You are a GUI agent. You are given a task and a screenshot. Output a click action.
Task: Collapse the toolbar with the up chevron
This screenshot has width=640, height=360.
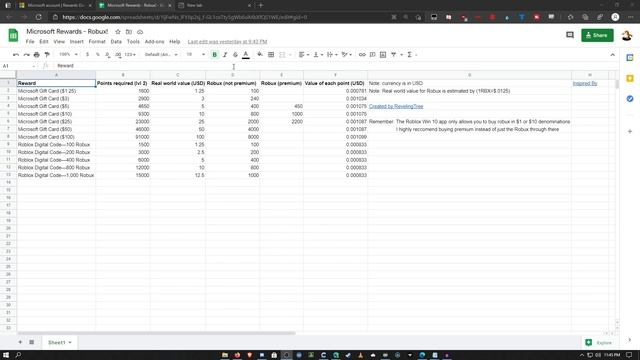tap(613, 55)
